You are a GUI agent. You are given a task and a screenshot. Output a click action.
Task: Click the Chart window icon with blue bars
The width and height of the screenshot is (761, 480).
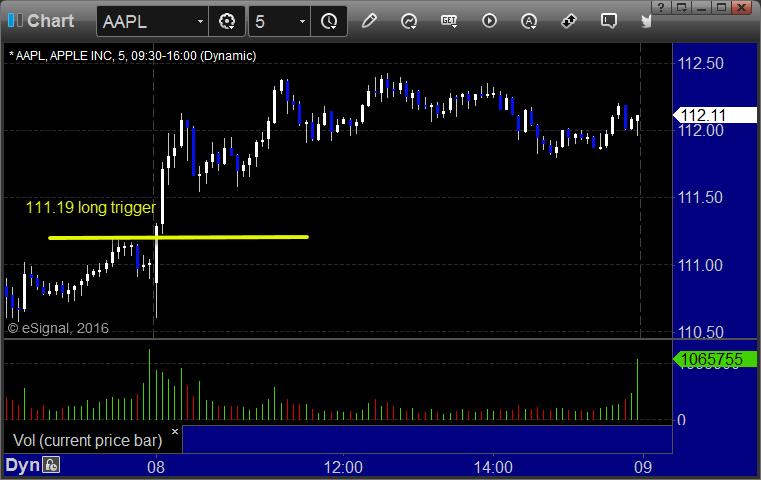15,21
